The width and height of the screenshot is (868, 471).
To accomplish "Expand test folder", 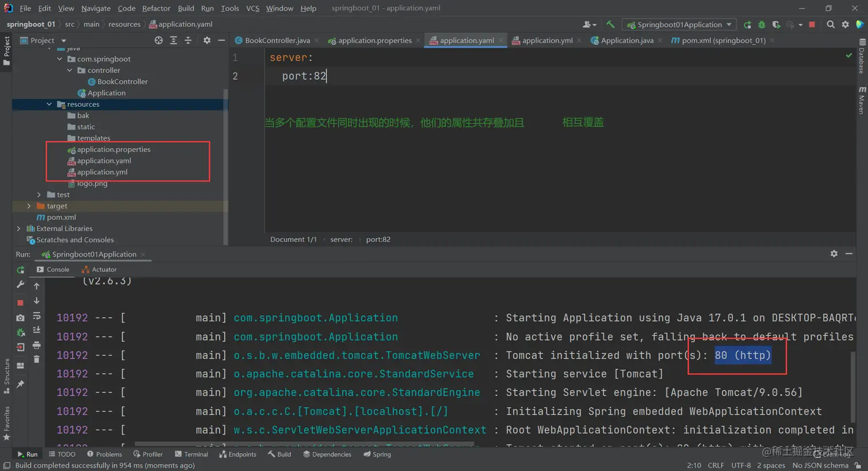I will point(39,195).
